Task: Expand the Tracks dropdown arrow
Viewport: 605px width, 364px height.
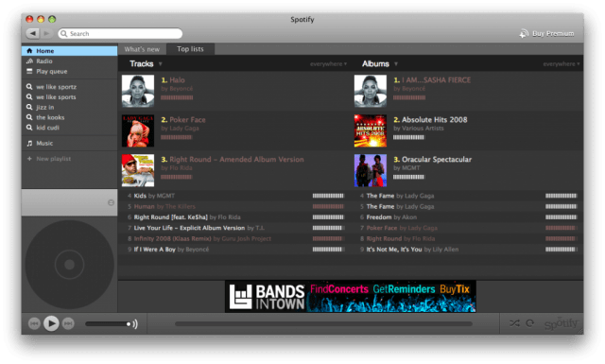Action: 161,64
